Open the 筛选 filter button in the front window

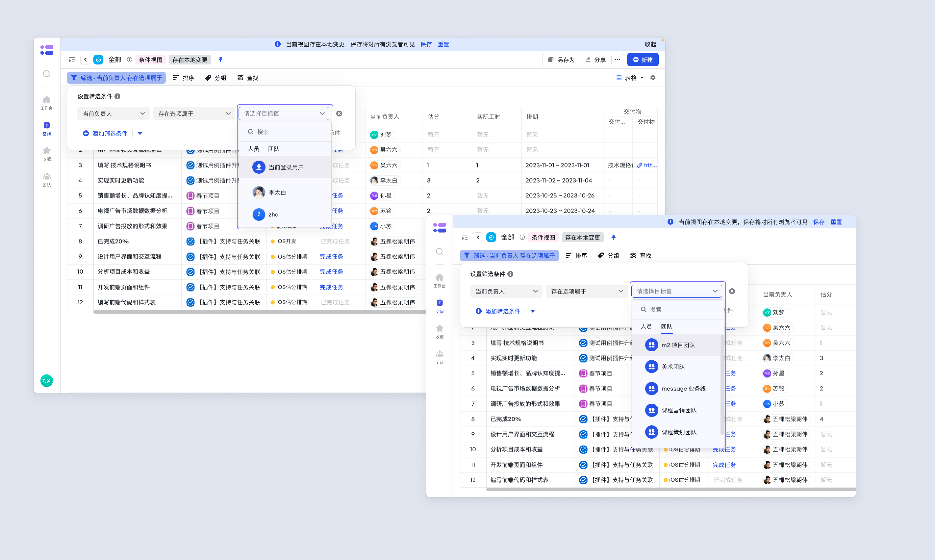[x=509, y=255]
